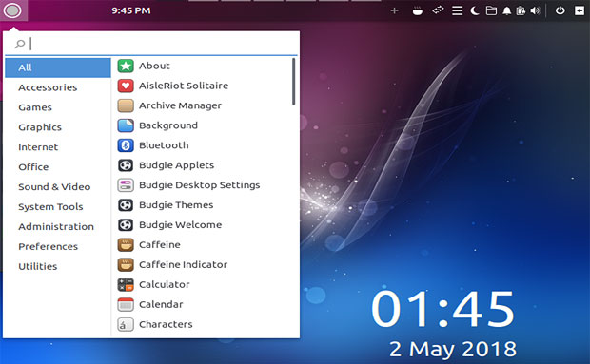Click the 01:45 desktop clock widget
Viewport: 590px width, 364px height.
click(442, 310)
